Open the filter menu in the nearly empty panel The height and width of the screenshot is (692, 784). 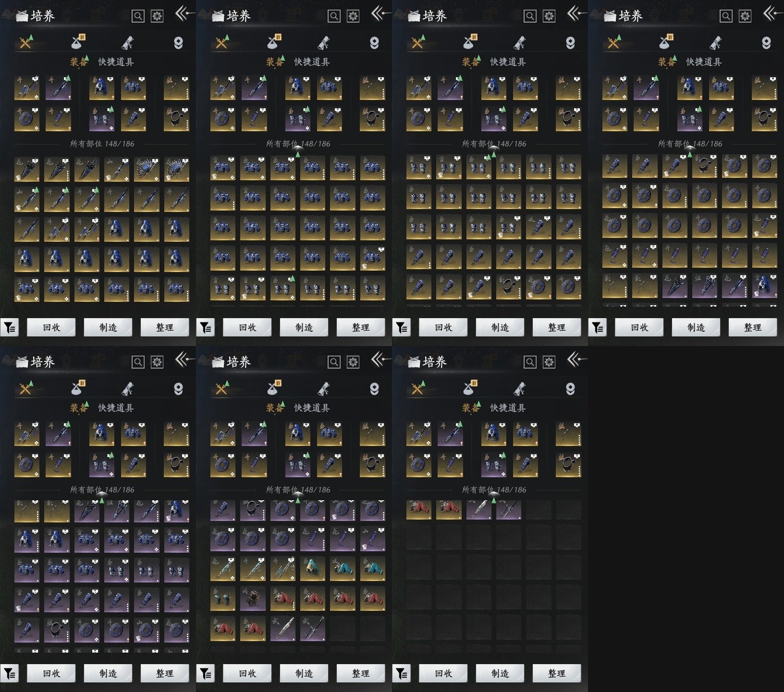402,674
